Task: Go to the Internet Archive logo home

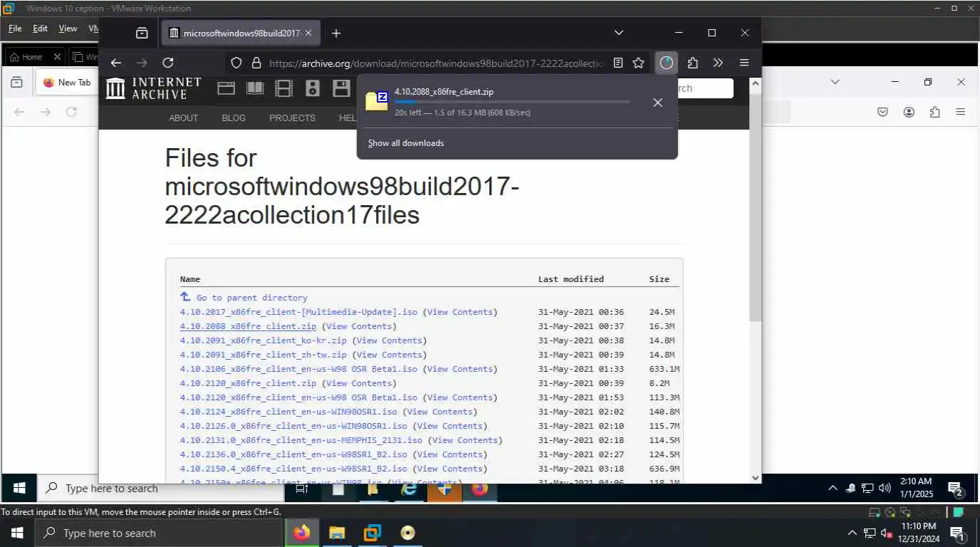Action: [x=154, y=88]
